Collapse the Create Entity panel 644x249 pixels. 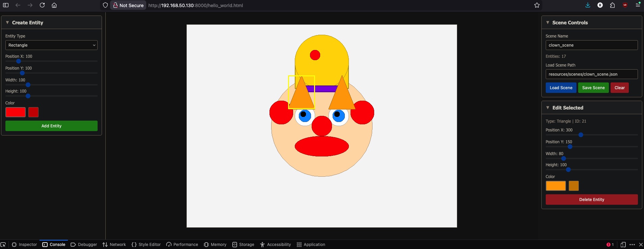(x=7, y=23)
